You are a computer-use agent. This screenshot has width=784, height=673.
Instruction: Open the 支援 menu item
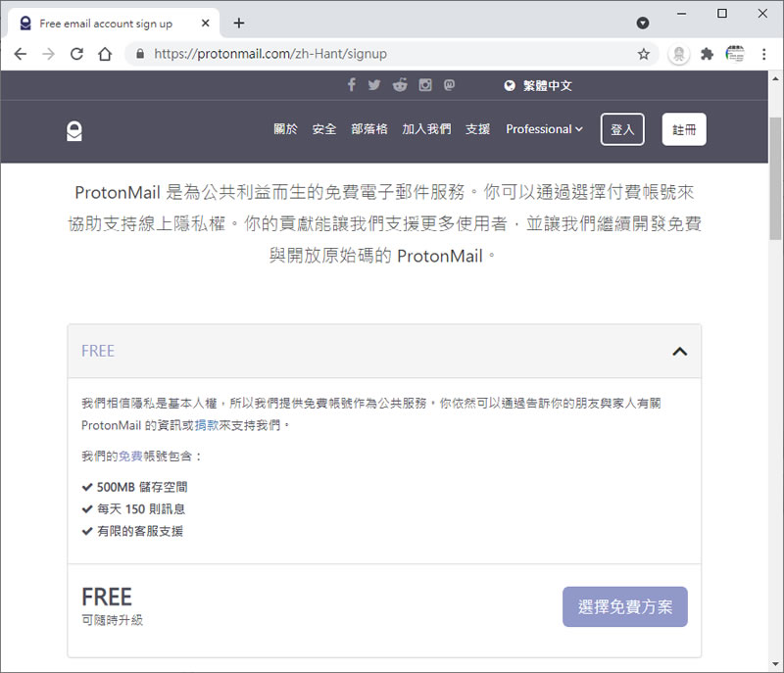(478, 129)
